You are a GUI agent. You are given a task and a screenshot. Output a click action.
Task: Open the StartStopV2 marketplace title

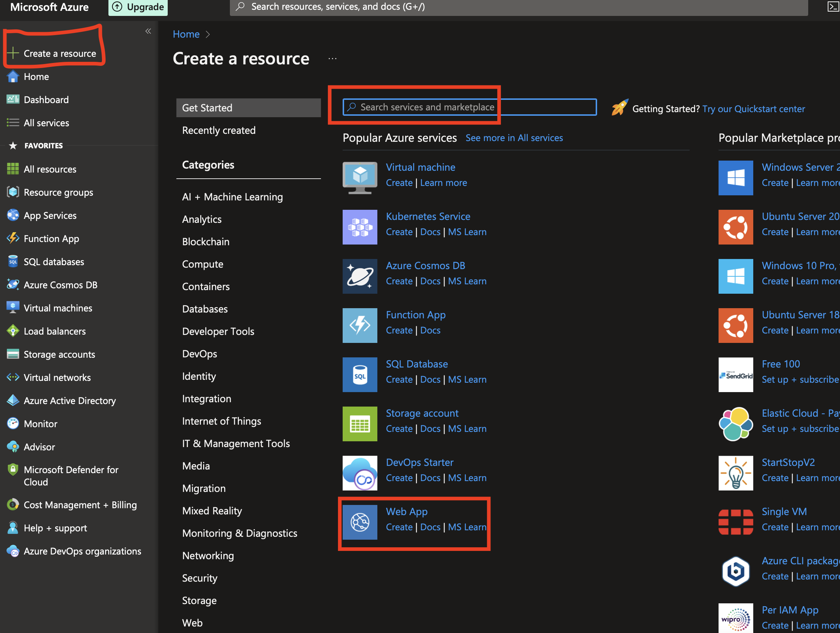coord(788,462)
